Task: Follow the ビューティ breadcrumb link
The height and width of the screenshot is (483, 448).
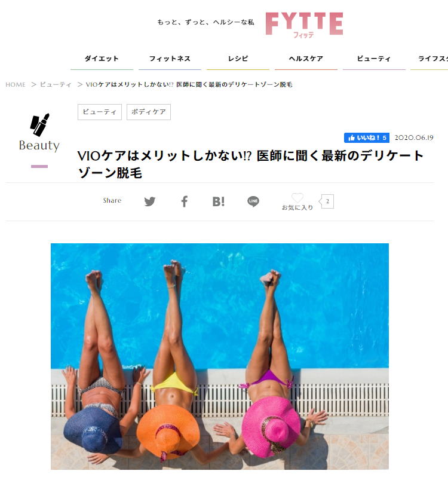Action: (x=56, y=85)
